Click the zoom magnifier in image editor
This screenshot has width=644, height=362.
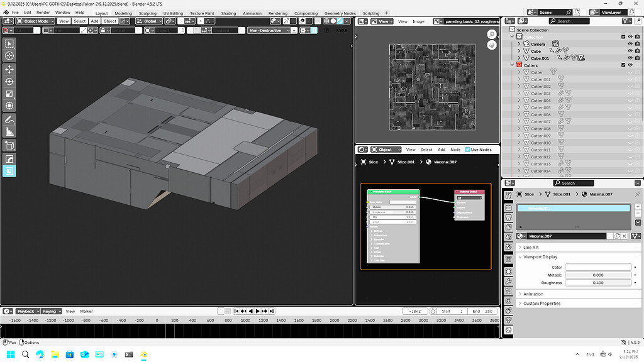[x=492, y=34]
